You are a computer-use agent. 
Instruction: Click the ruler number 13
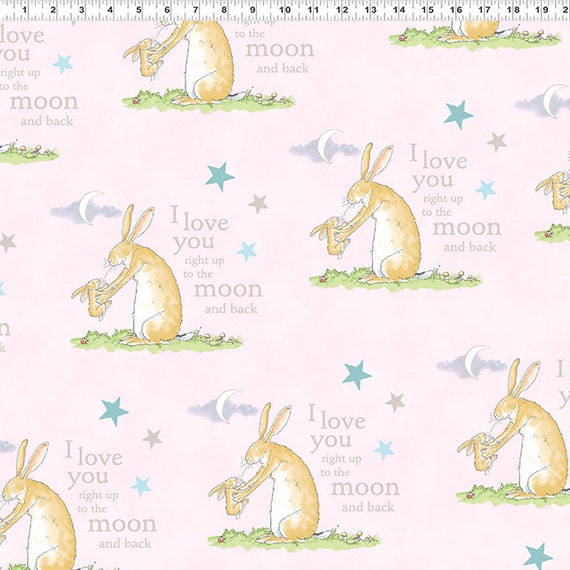[x=370, y=9]
